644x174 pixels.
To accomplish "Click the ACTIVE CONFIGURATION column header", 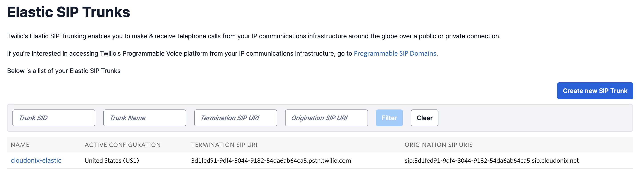I will coord(122,145).
